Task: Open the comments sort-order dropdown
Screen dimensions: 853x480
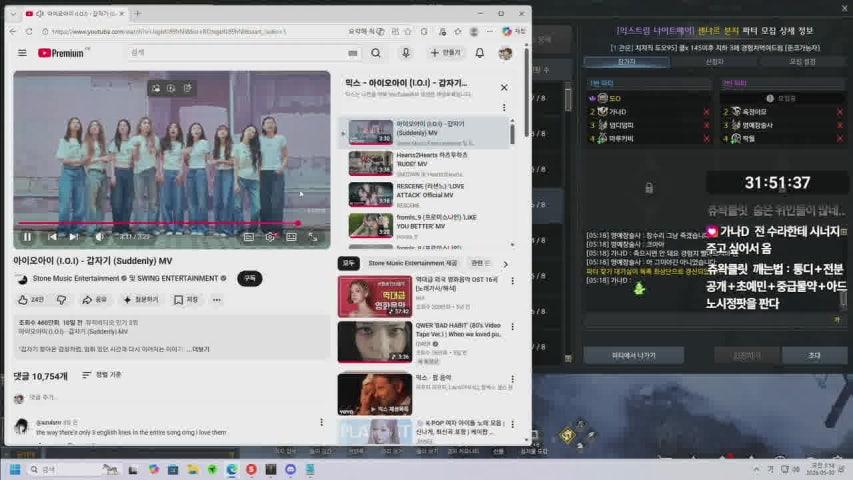Action: 102,375
